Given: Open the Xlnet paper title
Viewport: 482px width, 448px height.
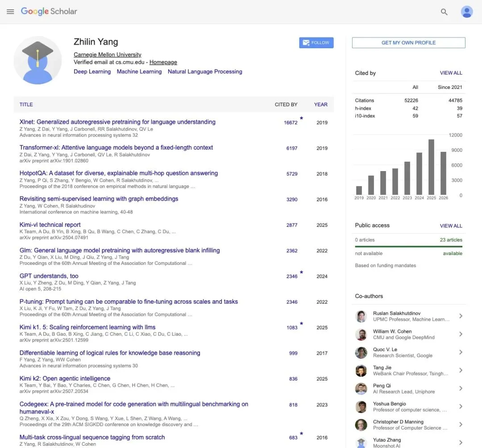Looking at the screenshot, I should pos(117,122).
